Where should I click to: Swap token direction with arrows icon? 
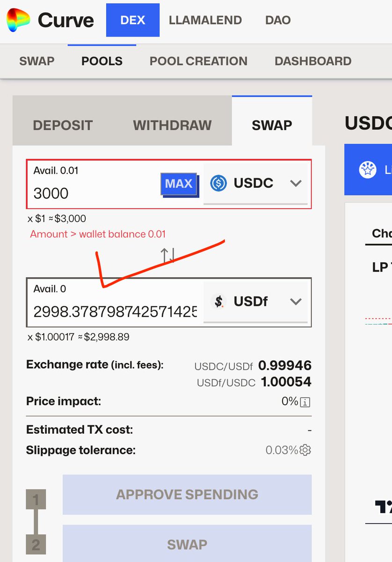pos(168,255)
